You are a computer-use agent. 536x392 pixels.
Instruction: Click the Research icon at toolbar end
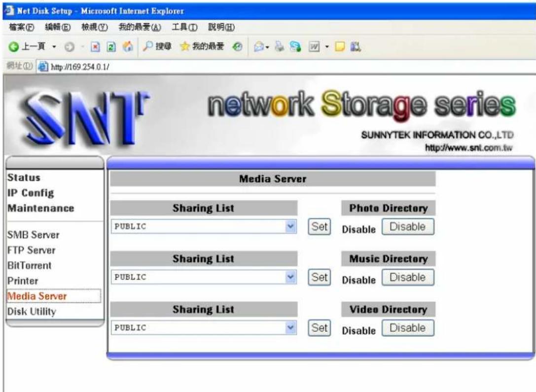356,46
